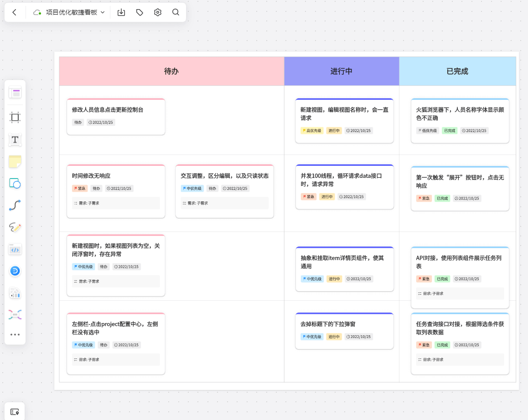Image resolution: width=528 pixels, height=420 pixels.
Task: Go back with the left arrow icon
Action: pyautogui.click(x=14, y=12)
